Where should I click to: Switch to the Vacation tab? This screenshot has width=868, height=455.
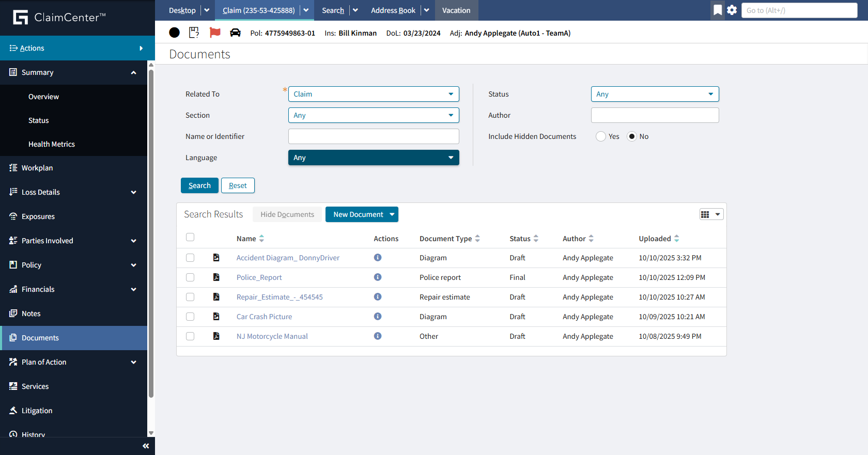456,10
